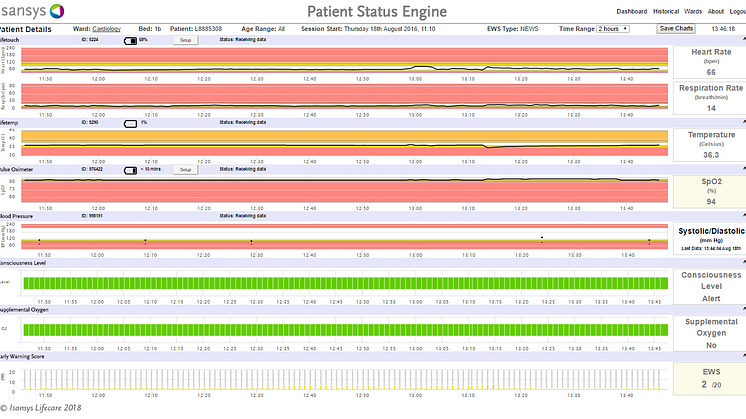Image resolution: width=746 pixels, height=419 pixels.
Task: Select the EWS score tile
Action: [709, 379]
